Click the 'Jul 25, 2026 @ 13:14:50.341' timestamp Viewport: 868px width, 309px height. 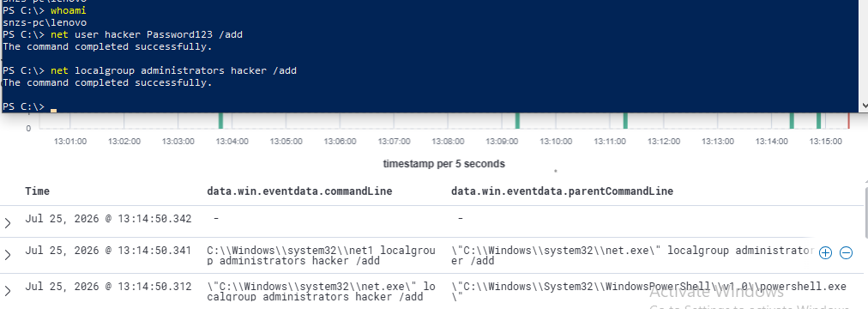click(x=108, y=251)
